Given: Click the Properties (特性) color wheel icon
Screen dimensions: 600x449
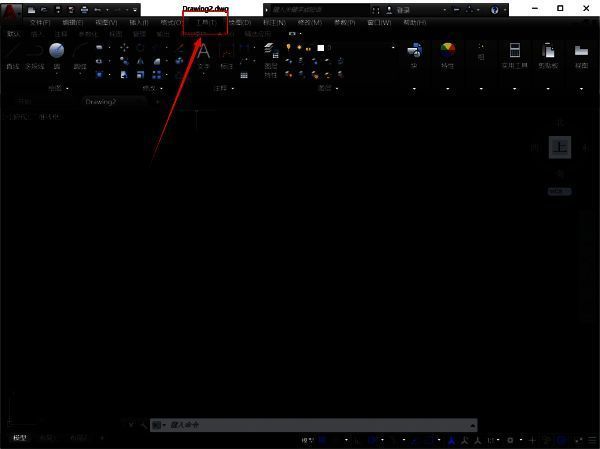Looking at the screenshot, I should [447, 50].
